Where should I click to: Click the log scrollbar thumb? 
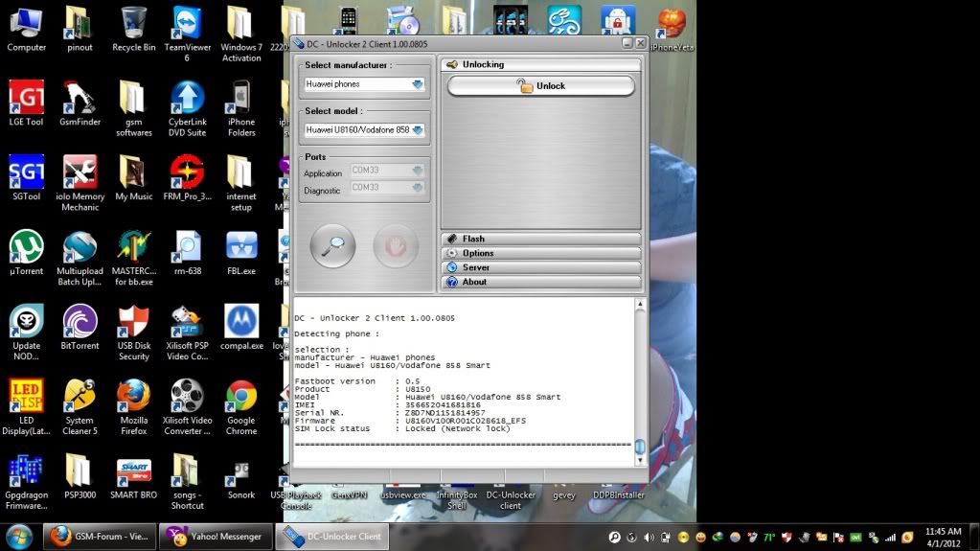[639, 447]
